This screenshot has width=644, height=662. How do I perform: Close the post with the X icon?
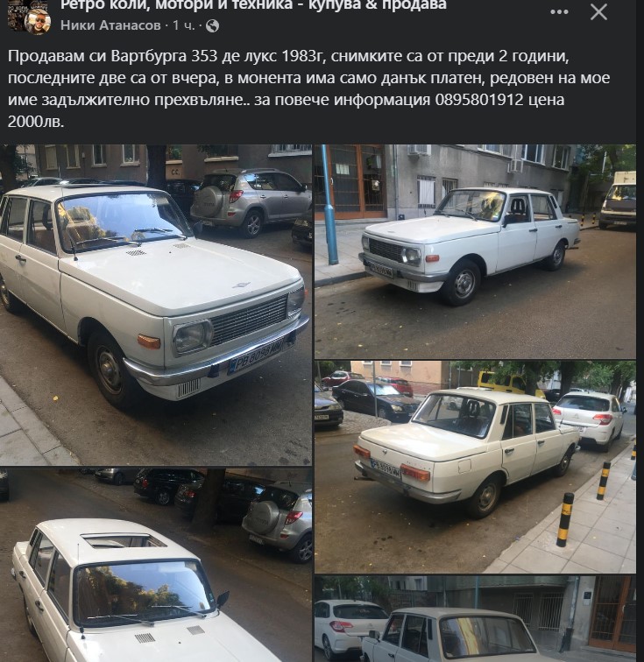[x=598, y=12]
